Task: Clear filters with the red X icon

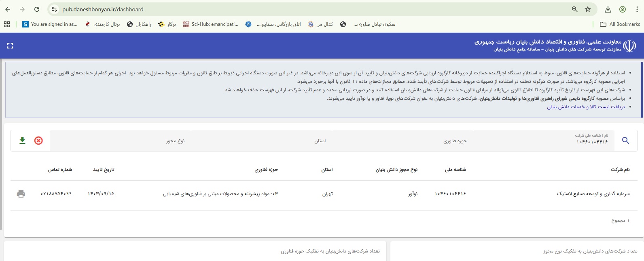Action: 38,141
